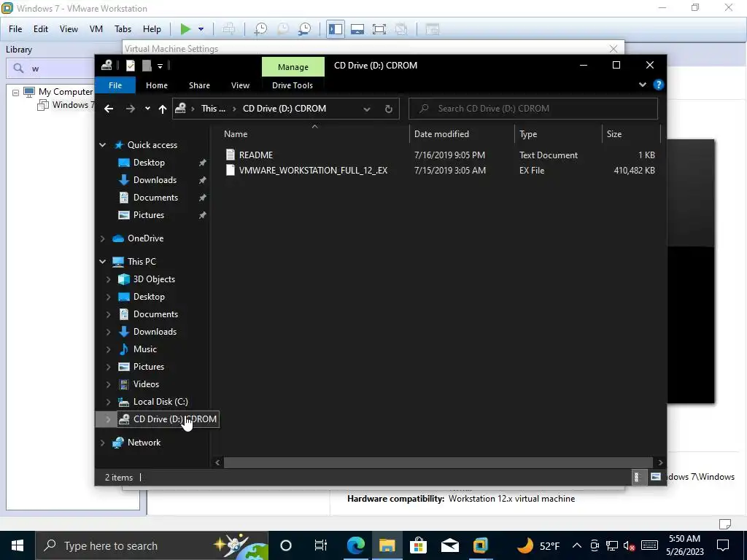Open pinned Documents under Quick access

pos(155,198)
